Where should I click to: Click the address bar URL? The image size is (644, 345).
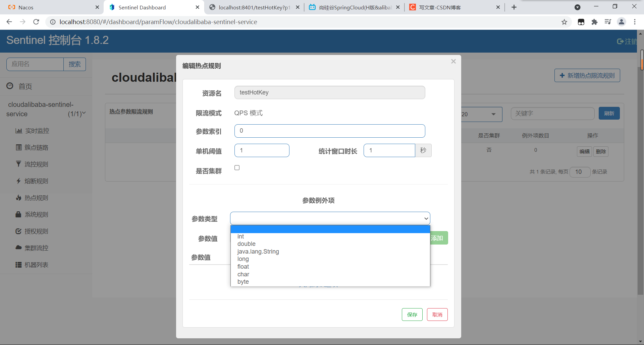[158, 22]
